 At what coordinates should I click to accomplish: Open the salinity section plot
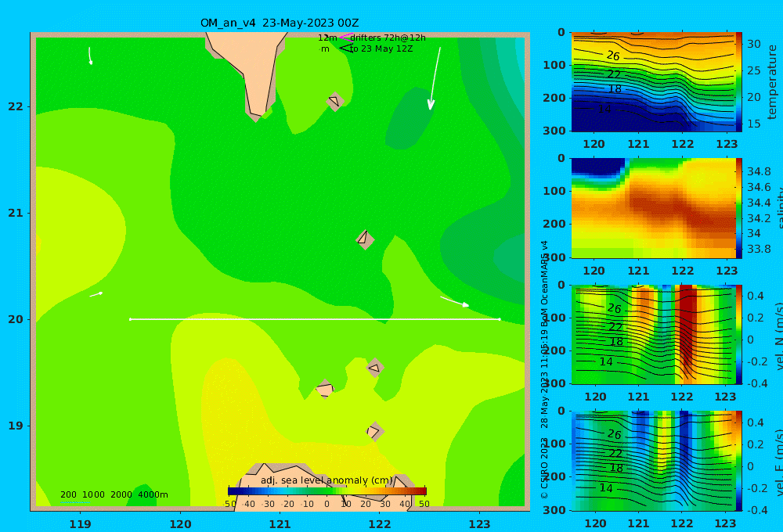[x=654, y=208]
